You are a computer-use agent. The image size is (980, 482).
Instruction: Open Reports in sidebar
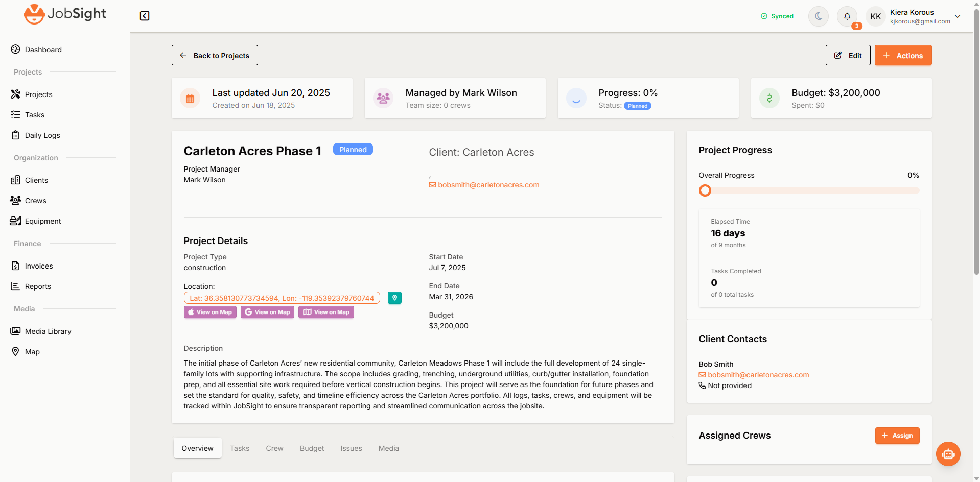click(31, 286)
